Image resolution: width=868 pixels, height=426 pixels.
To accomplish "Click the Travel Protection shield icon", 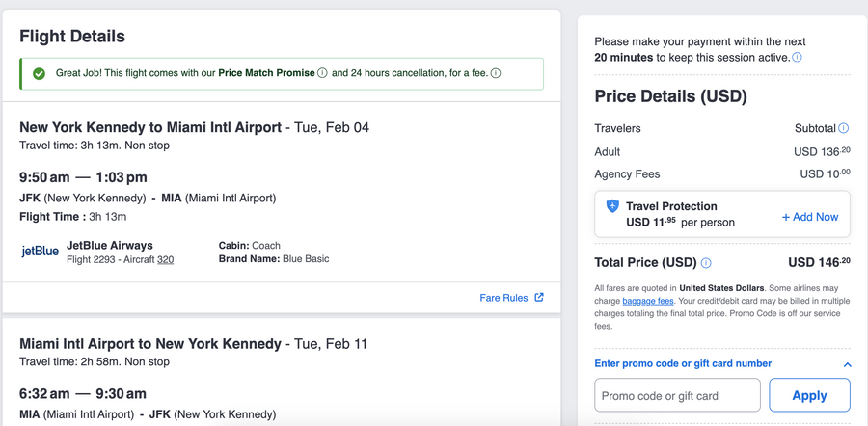I will 611,206.
